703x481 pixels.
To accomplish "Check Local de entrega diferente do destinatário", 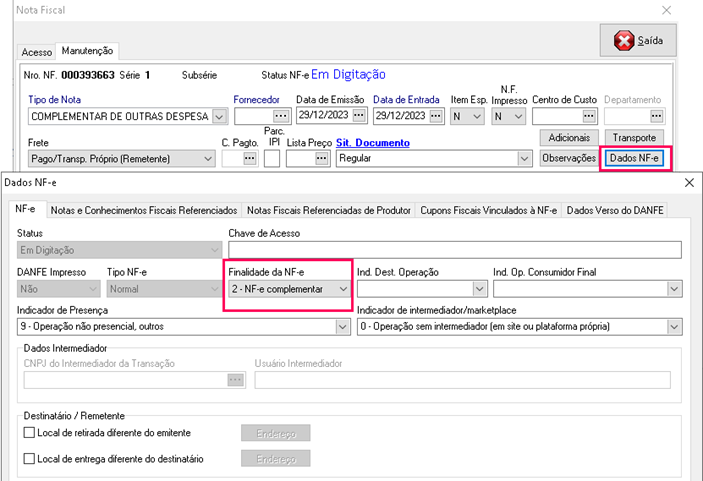I will 28,459.
